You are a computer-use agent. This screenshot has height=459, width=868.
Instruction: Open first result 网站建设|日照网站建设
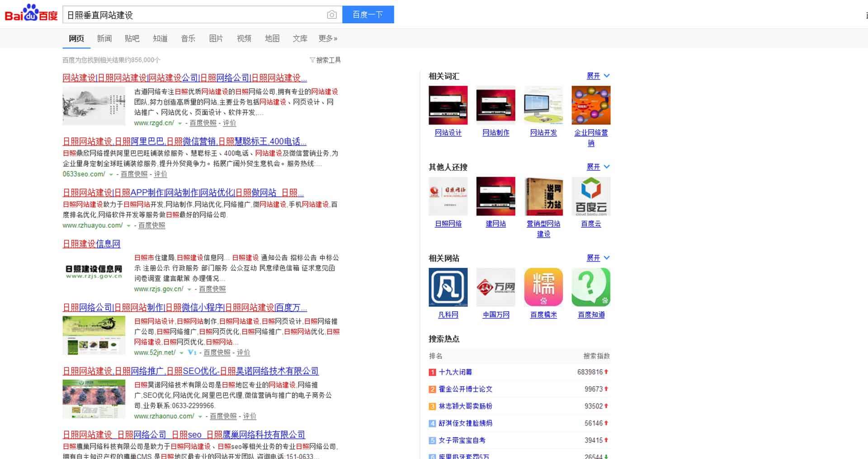pyautogui.click(x=185, y=78)
